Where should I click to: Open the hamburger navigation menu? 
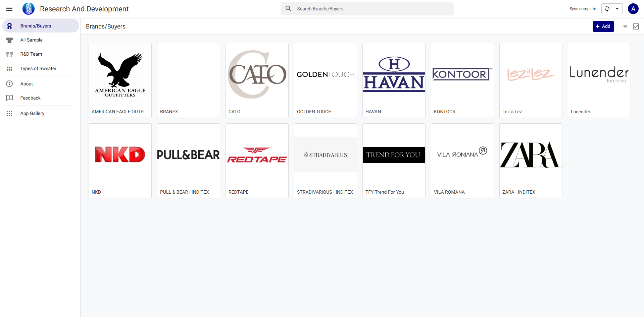coord(9,9)
